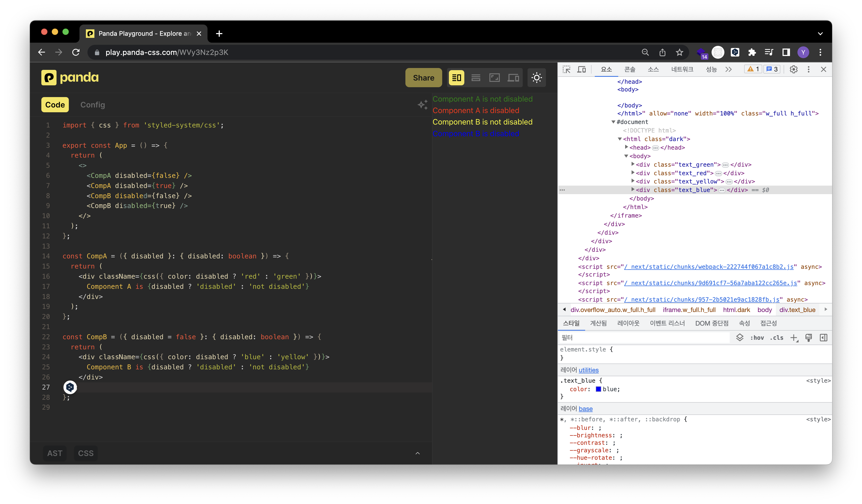This screenshot has width=862, height=504.
Task: Open DevTools settings gear
Action: pos(793,69)
